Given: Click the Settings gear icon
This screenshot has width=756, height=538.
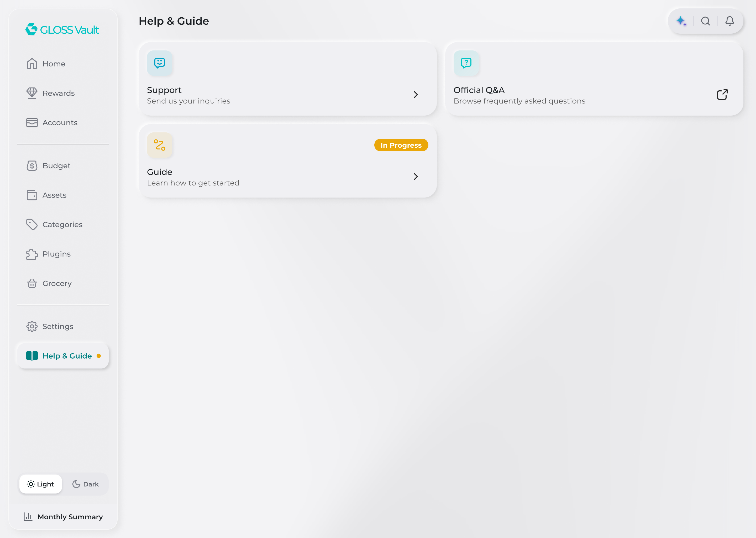Looking at the screenshot, I should [32, 327].
